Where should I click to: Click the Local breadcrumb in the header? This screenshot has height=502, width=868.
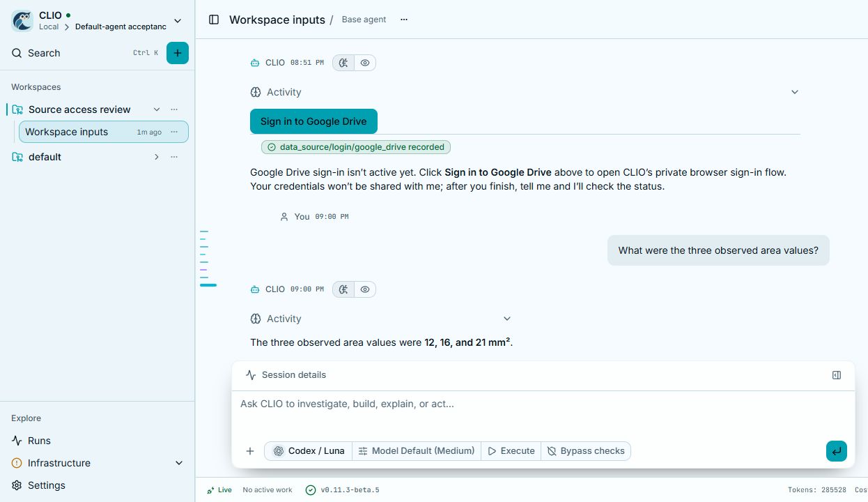tap(49, 26)
